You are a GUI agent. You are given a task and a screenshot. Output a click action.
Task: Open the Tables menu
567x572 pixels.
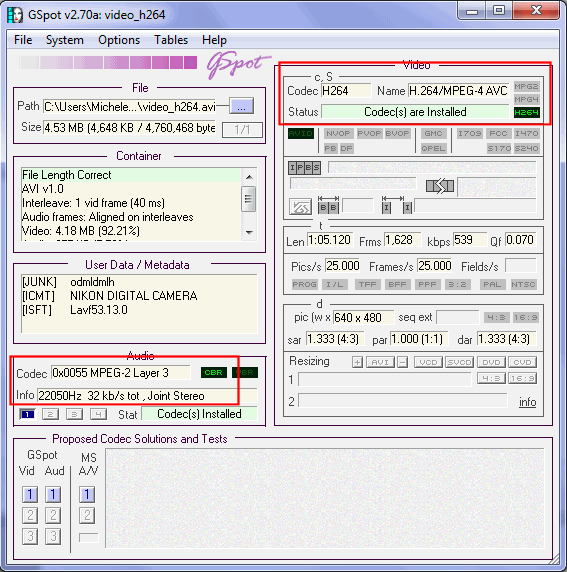click(171, 40)
